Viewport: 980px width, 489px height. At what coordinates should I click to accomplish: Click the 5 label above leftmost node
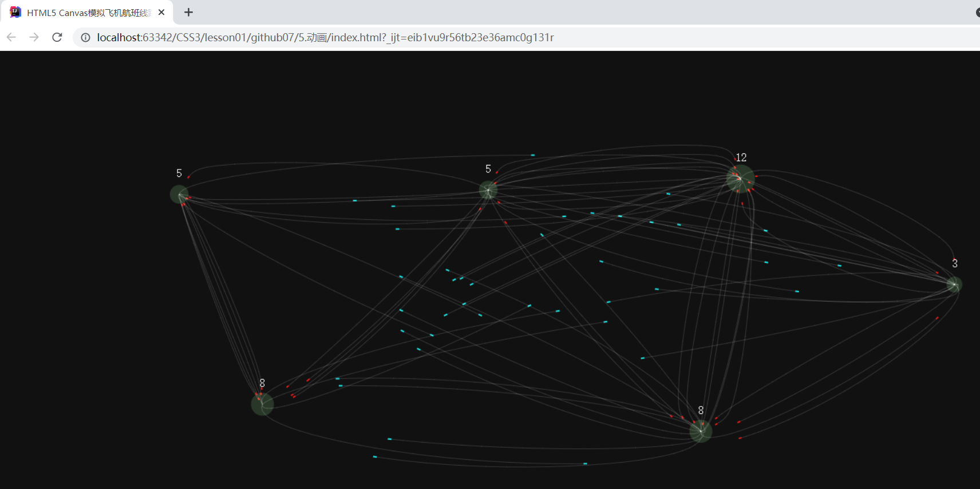[179, 173]
